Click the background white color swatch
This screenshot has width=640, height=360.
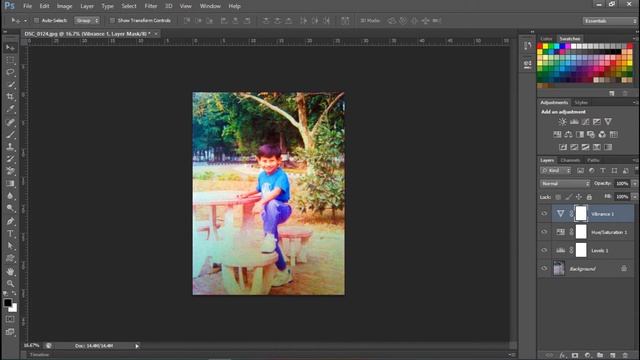14,309
